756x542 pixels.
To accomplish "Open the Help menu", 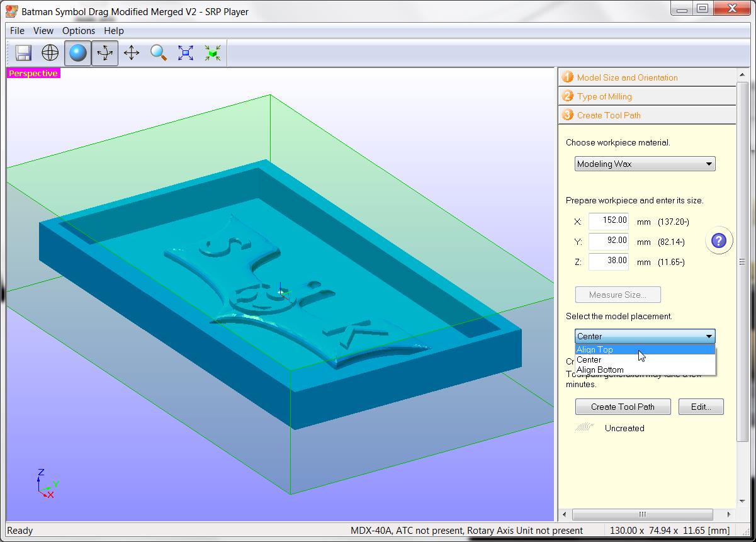I will (114, 30).
